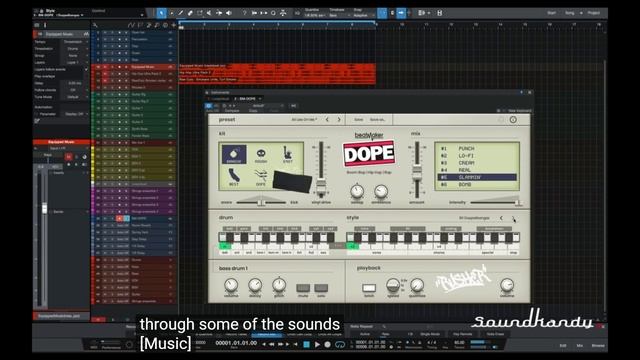Click Save as in preset bar
The image size is (640, 360).
point(377,120)
